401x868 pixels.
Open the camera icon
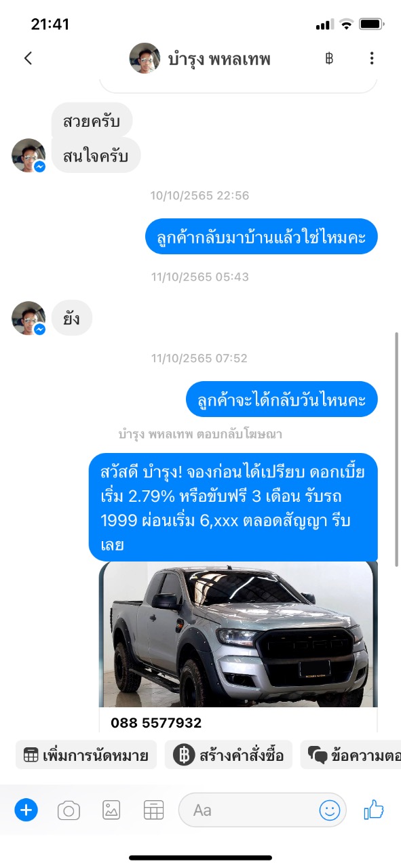[69, 810]
